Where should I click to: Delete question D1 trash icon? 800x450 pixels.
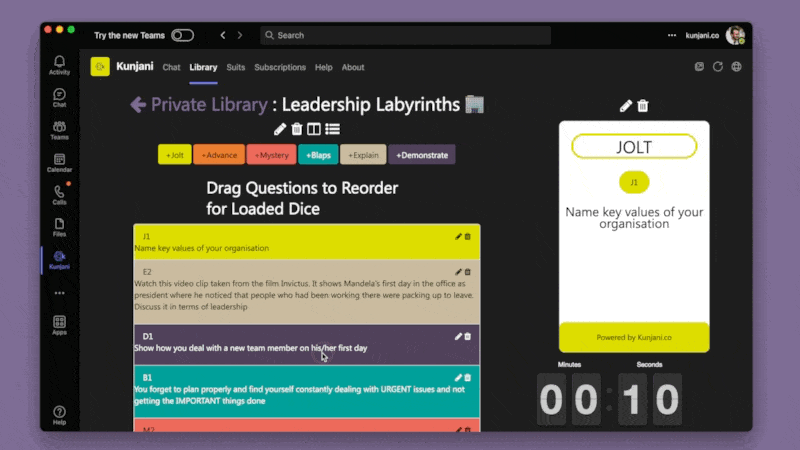(467, 336)
